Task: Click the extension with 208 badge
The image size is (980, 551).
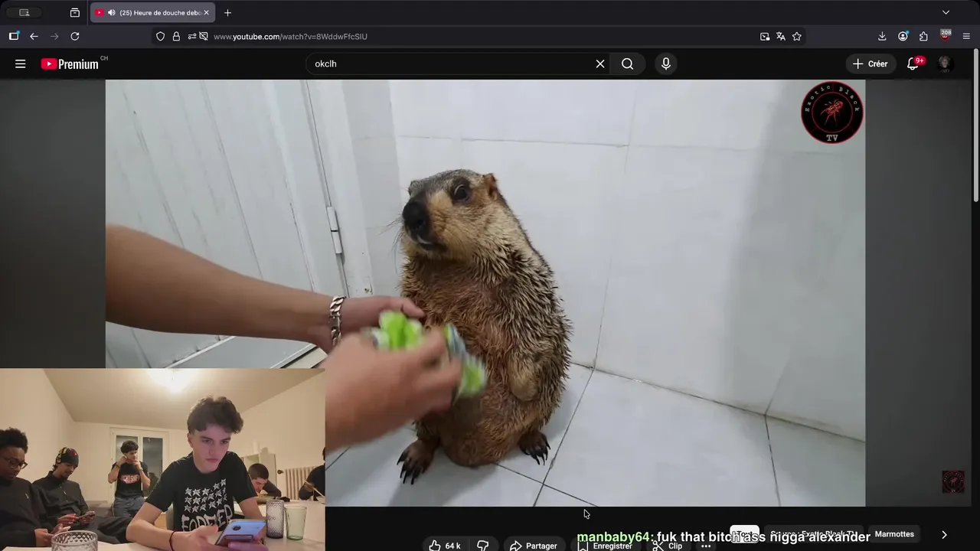Action: [x=946, y=36]
